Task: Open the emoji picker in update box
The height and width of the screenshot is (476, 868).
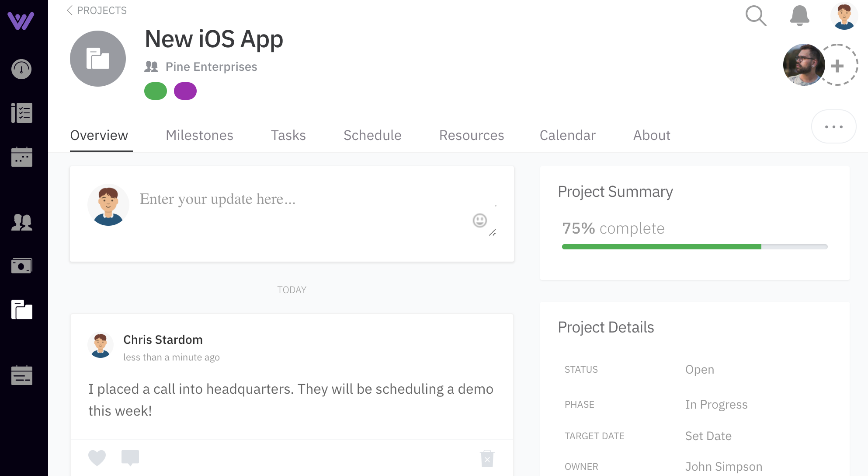Action: pyautogui.click(x=479, y=220)
